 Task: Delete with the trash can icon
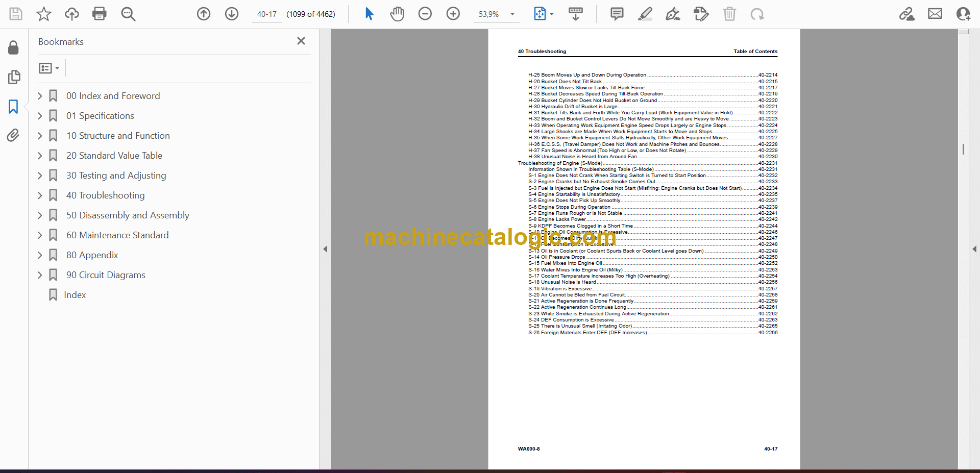[x=730, y=14]
